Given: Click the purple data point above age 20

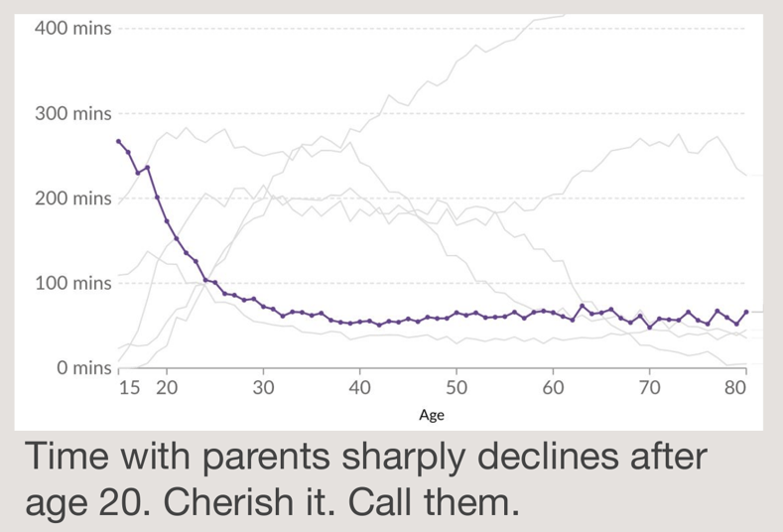Looking at the screenshot, I should click(167, 220).
